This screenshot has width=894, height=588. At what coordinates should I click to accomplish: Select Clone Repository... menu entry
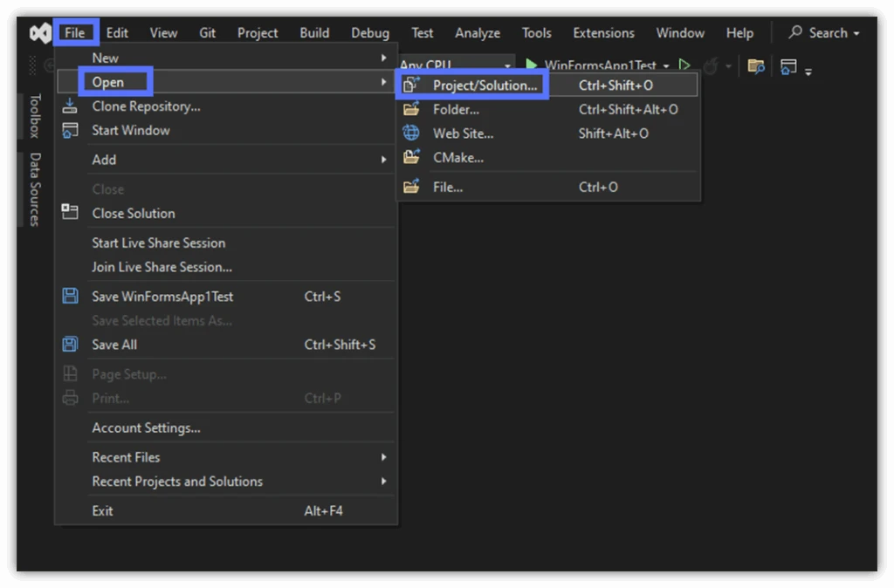[x=226, y=106]
